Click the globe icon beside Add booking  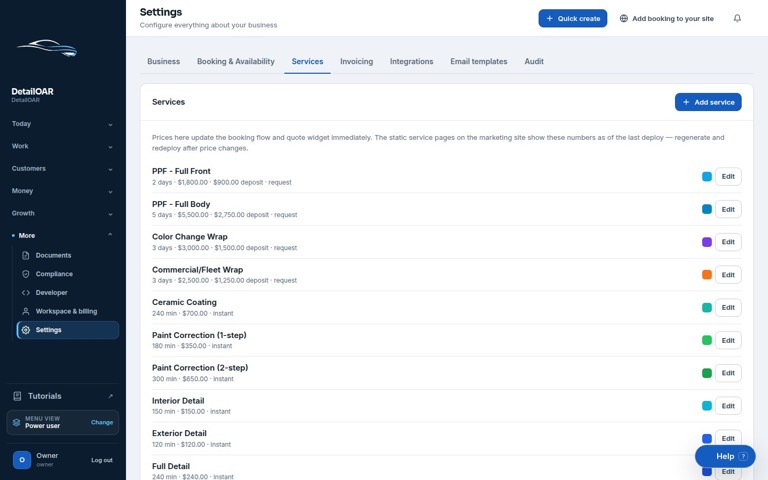pyautogui.click(x=624, y=18)
